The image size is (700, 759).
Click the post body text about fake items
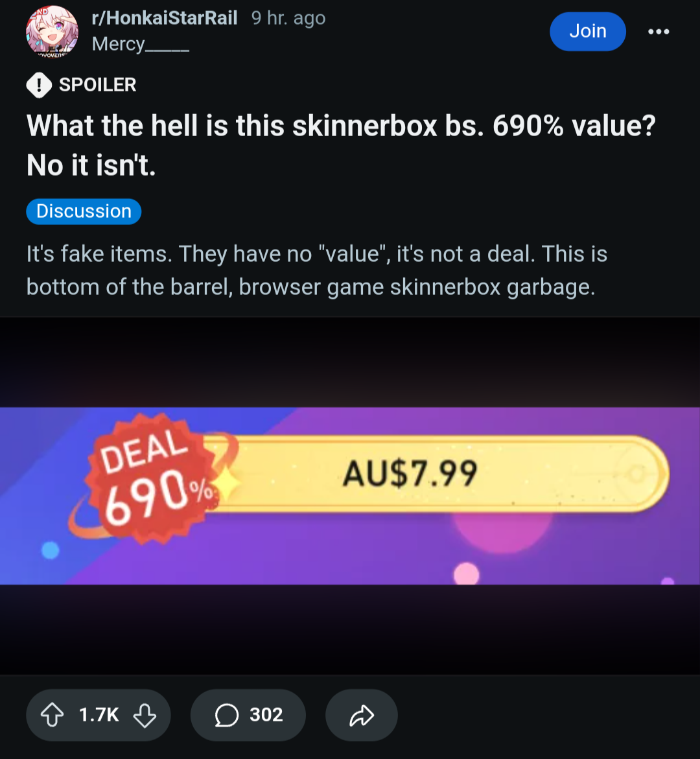tap(316, 270)
